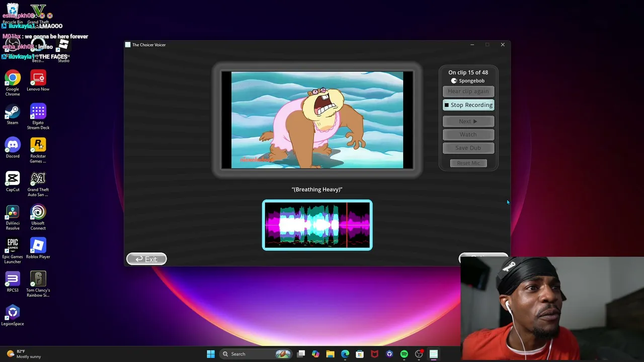Click the Save Dub button
The height and width of the screenshot is (362, 644).
coord(468,148)
